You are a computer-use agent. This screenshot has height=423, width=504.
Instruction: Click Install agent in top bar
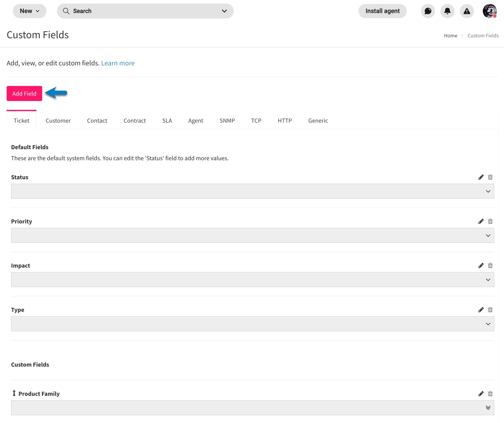382,11
